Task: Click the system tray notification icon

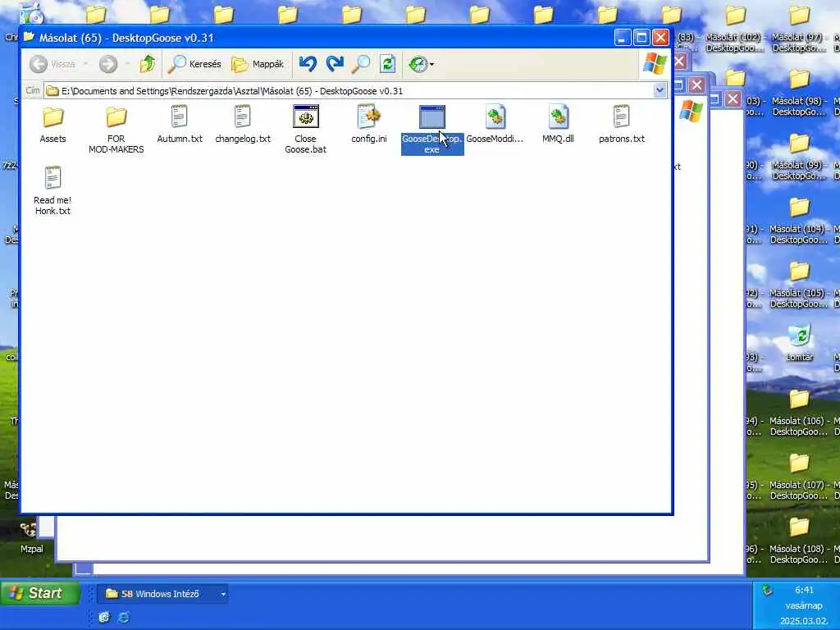Action: pyautogui.click(x=767, y=591)
